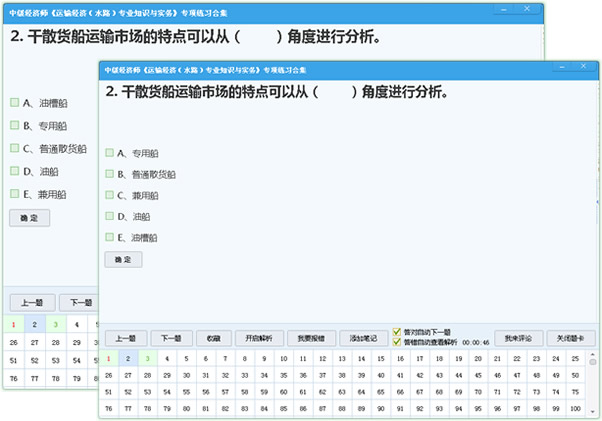Viewport: 602px width, 421px height.
Task: Select option C 普通散货船 in back window
Action: coord(14,148)
